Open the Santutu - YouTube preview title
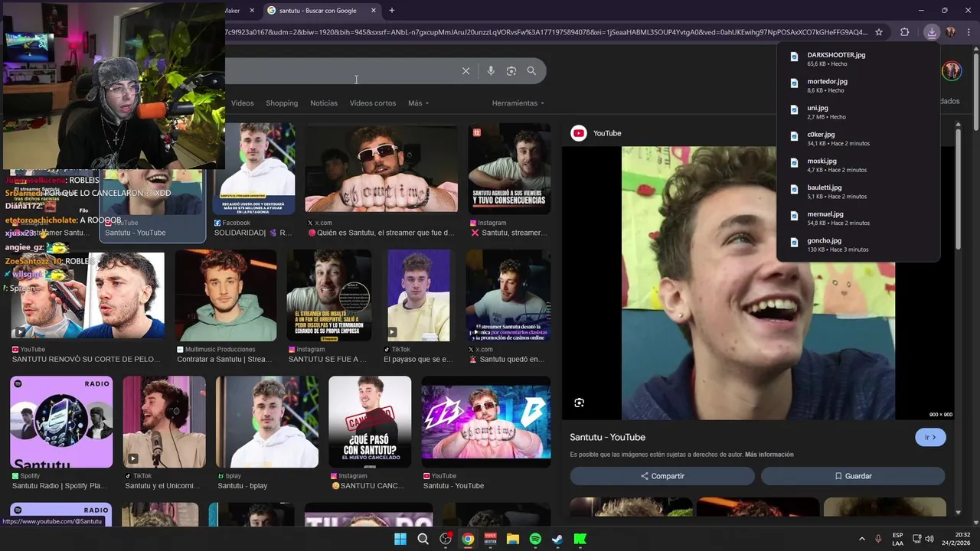Viewport: 980px width, 551px height. pyautogui.click(x=607, y=437)
